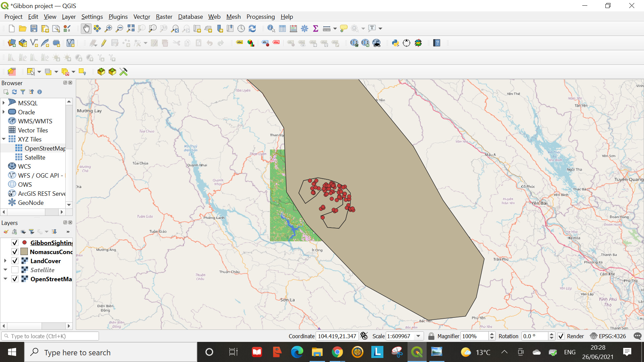Click the tan NomascusConc symbol swatch

pos(24,251)
